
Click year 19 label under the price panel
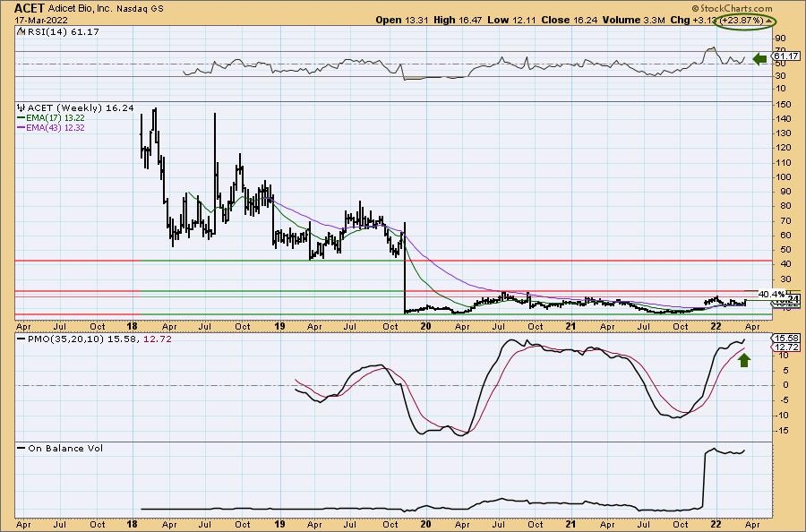point(279,326)
